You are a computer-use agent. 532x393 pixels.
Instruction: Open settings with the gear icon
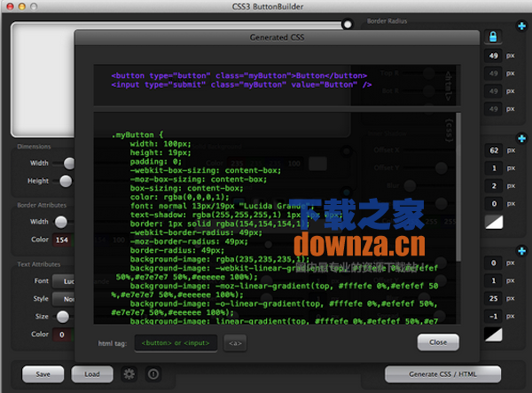[129, 374]
